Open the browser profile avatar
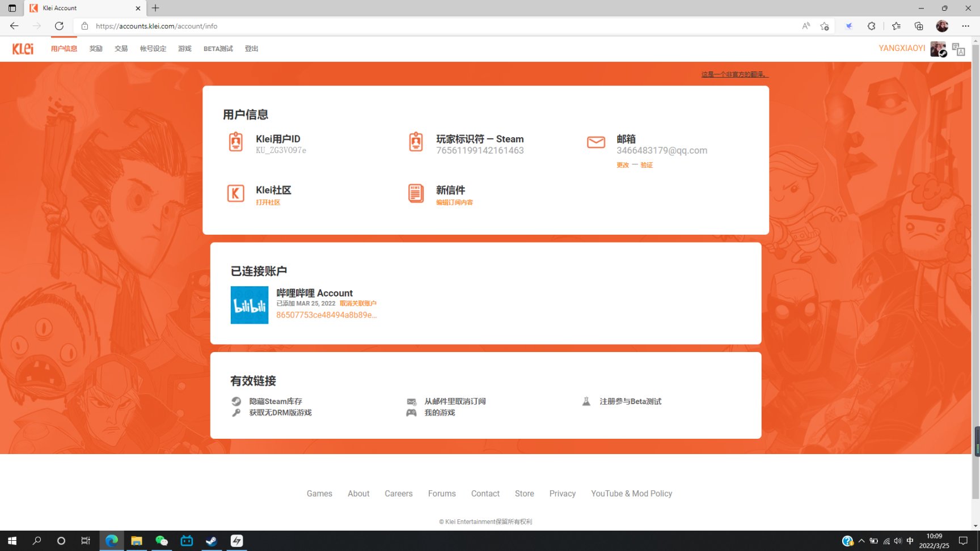This screenshot has height=551, width=980. tap(942, 26)
